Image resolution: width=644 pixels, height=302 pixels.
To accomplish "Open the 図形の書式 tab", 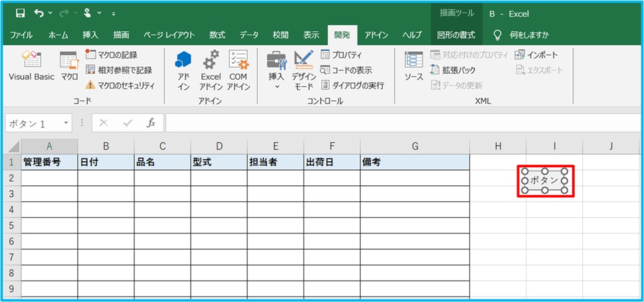I will click(456, 35).
